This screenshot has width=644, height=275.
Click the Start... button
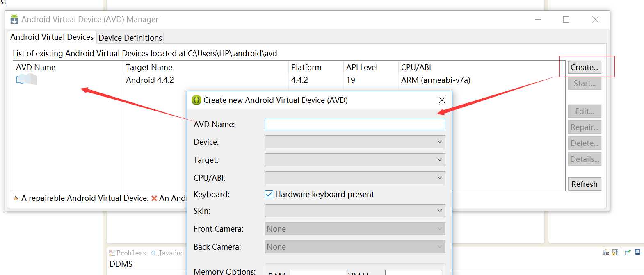coord(585,83)
